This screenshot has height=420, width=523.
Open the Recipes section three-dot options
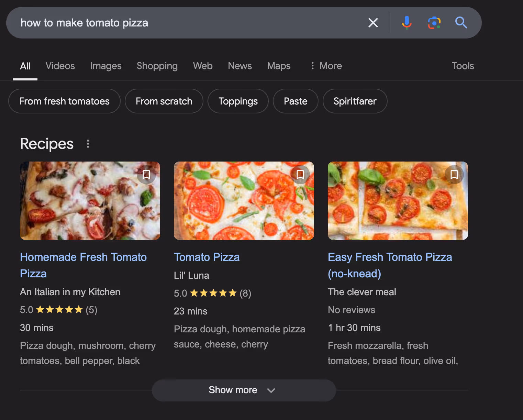tap(88, 144)
